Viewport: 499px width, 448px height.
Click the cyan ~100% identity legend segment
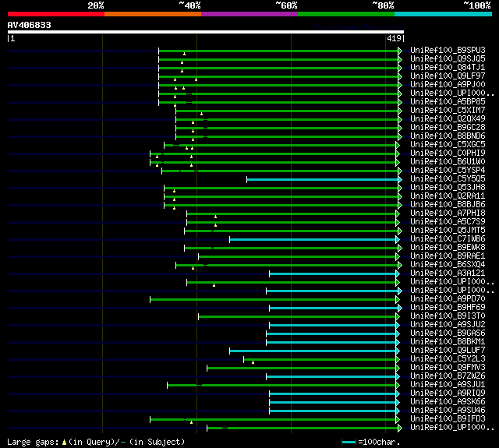click(x=444, y=14)
